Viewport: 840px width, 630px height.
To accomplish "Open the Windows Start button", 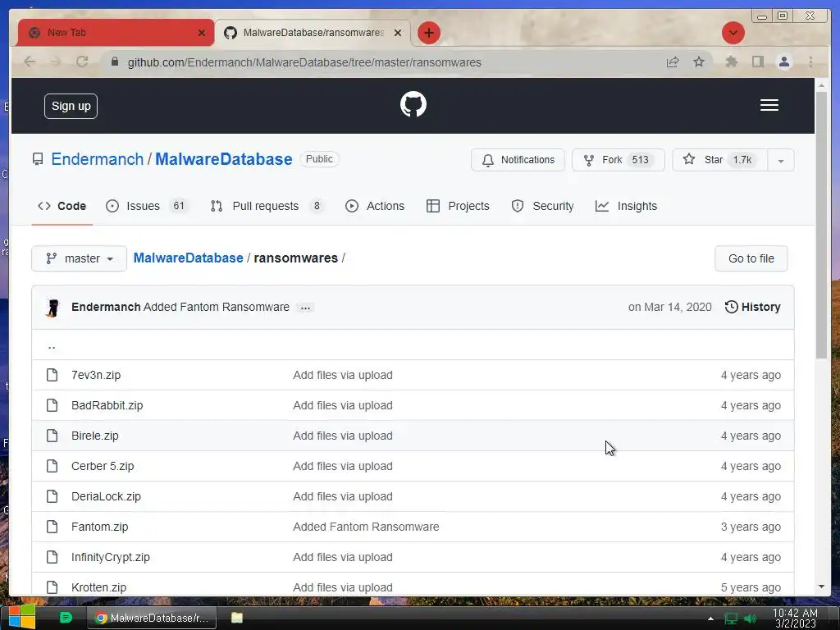I will [22, 618].
